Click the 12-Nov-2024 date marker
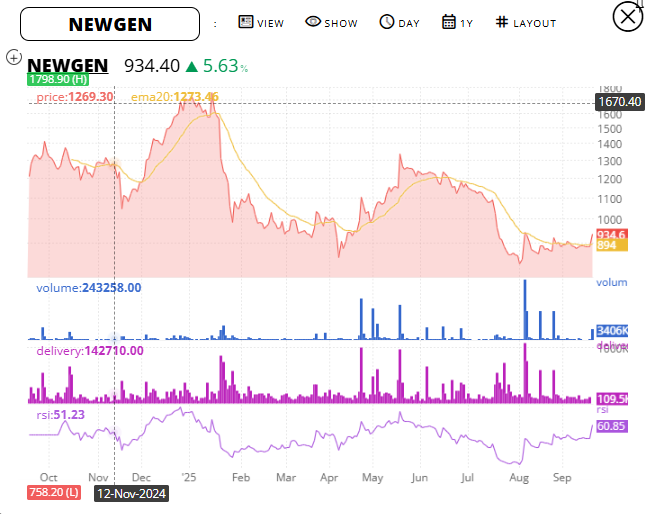Image resolution: width=649 pixels, height=514 pixels. tap(131, 494)
